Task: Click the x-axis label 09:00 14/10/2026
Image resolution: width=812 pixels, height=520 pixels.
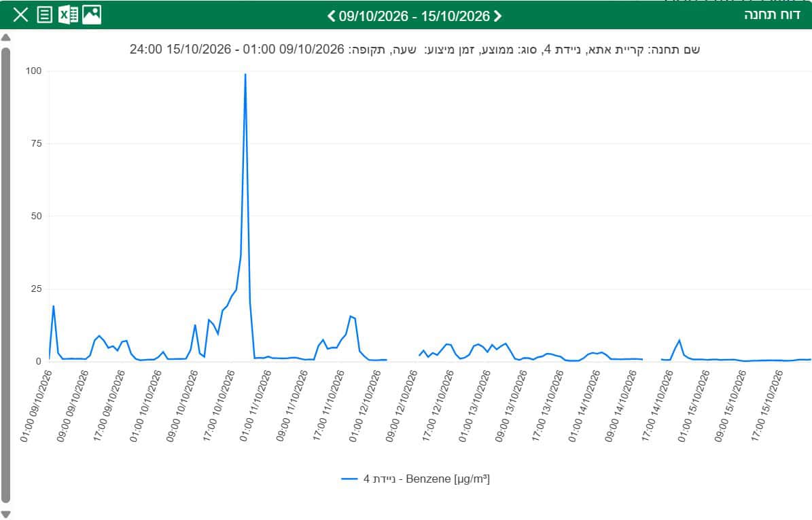Action: click(x=620, y=406)
